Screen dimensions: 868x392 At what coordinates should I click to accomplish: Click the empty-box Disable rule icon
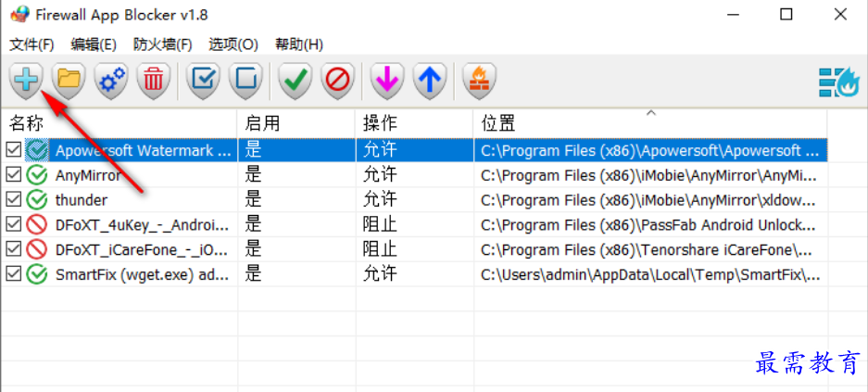point(245,81)
